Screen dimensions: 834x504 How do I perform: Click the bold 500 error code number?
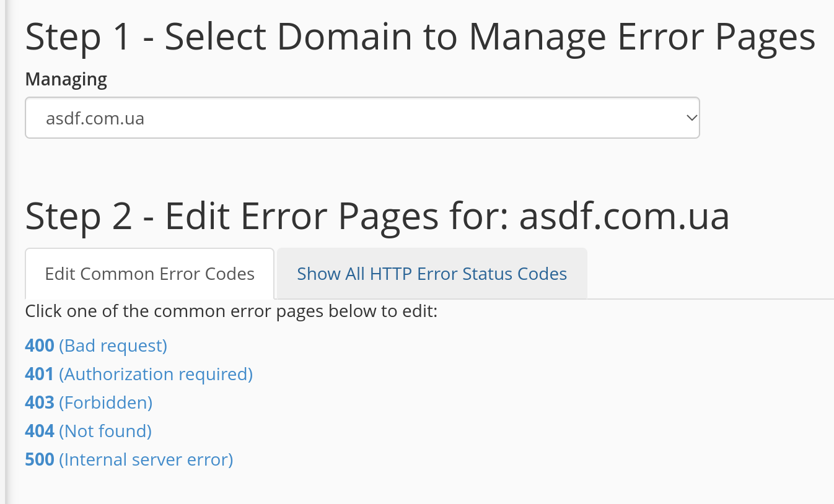coord(40,459)
